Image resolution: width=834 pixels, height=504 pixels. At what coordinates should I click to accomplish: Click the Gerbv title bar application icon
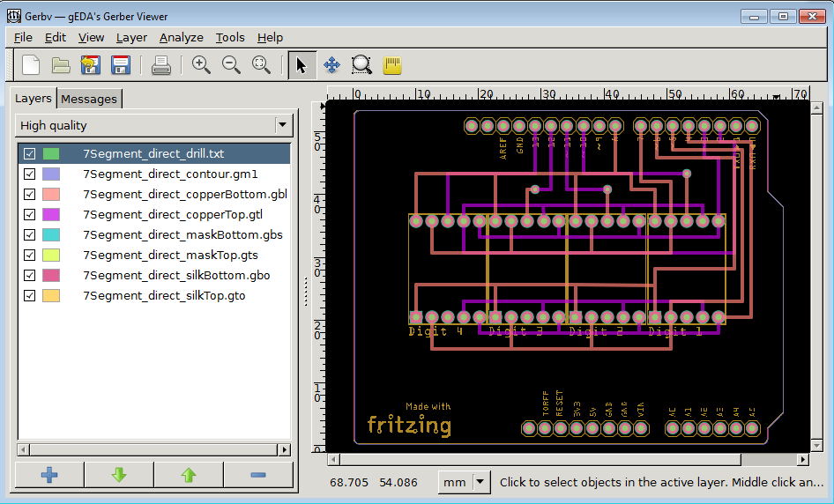point(14,16)
